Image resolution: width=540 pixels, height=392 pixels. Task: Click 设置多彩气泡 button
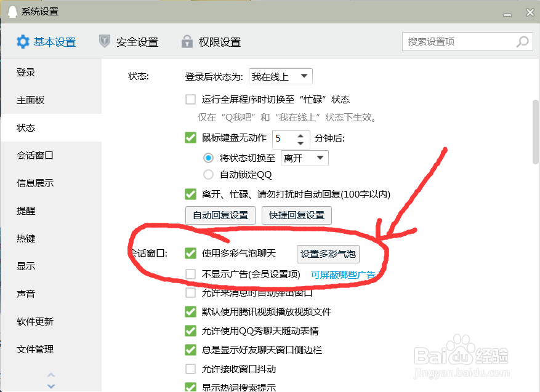328,254
